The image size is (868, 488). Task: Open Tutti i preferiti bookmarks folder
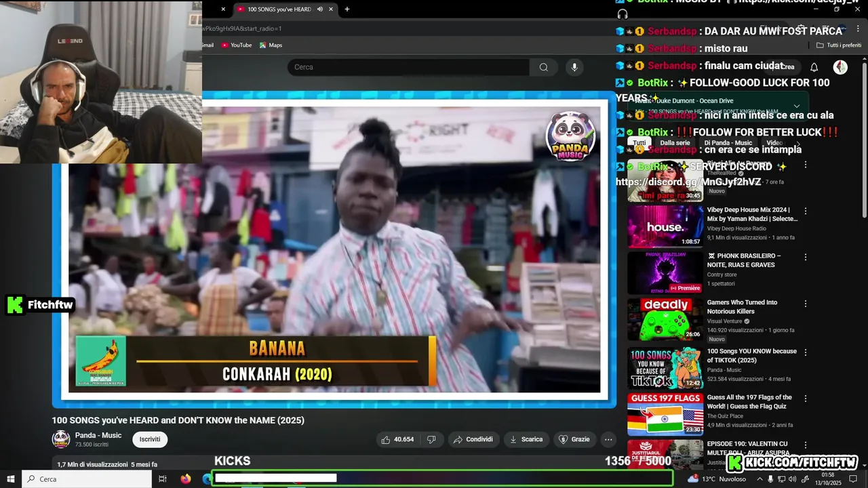click(x=839, y=45)
